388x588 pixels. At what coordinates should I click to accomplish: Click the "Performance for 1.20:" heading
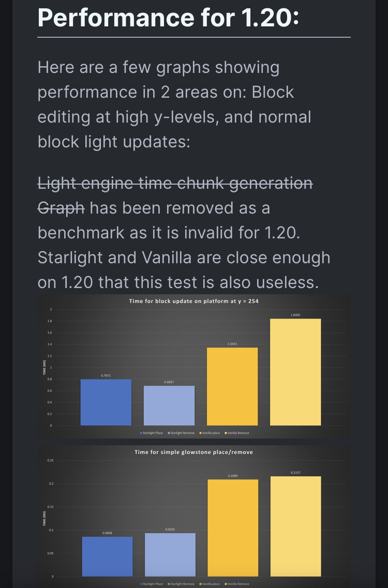[168, 17]
